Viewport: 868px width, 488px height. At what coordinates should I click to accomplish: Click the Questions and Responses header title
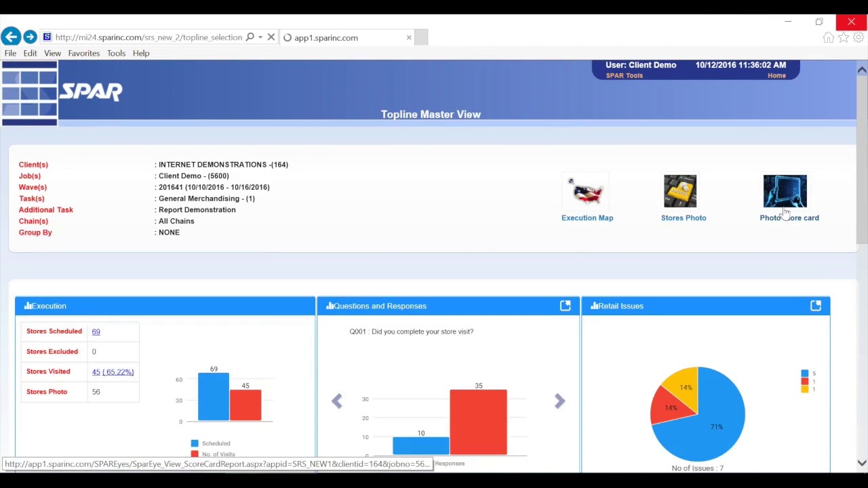(380, 306)
